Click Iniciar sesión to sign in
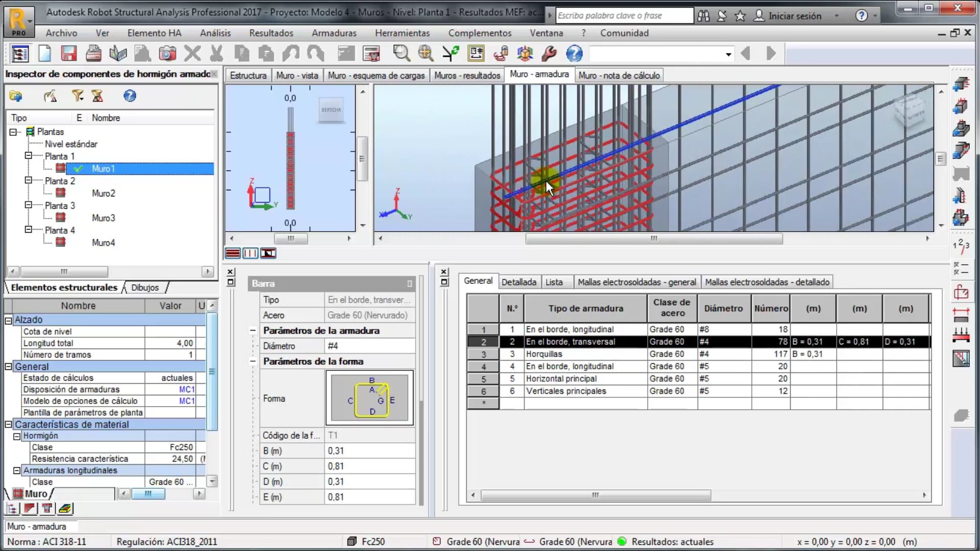The height and width of the screenshot is (551, 980). [x=794, y=16]
